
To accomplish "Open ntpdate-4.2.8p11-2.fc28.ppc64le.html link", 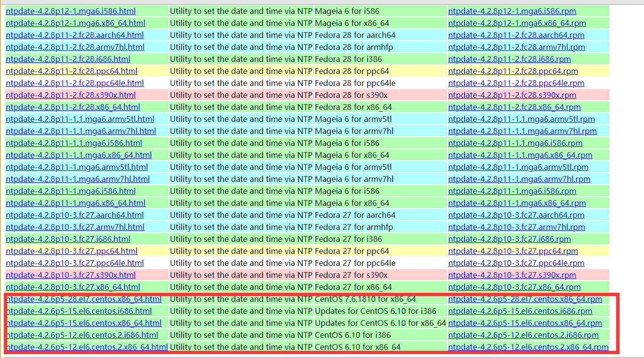I will (74, 83).
